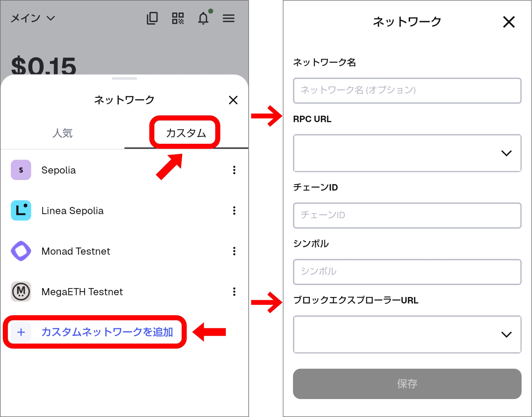Click the ネットワーク名 input field
The width and height of the screenshot is (532, 417).
point(407,90)
